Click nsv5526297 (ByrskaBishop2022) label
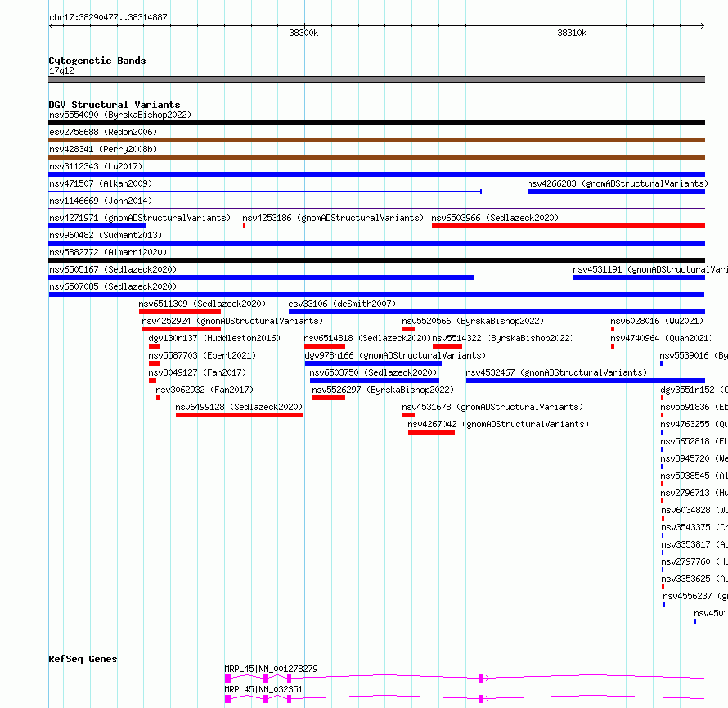The height and width of the screenshot is (708, 728). pyautogui.click(x=383, y=390)
